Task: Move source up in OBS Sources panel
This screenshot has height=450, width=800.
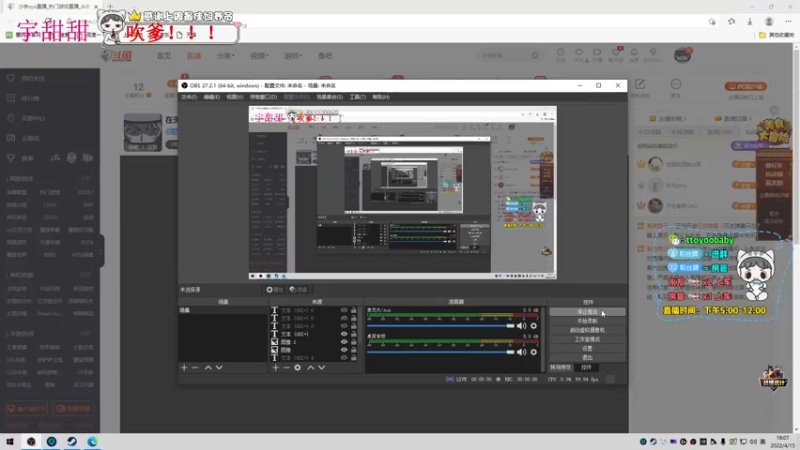Action: (311, 367)
